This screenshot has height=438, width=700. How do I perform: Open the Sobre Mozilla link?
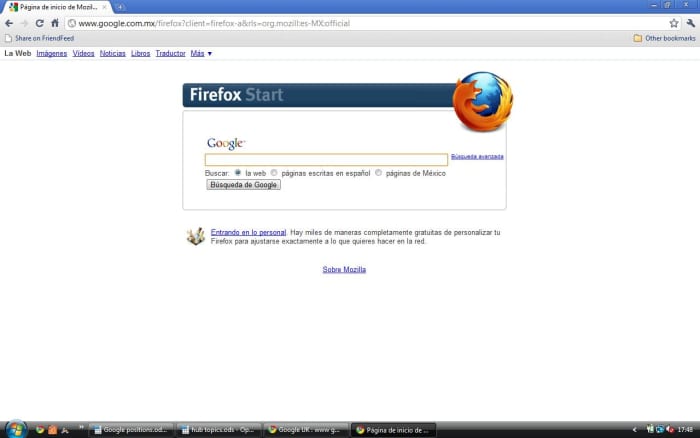point(344,270)
